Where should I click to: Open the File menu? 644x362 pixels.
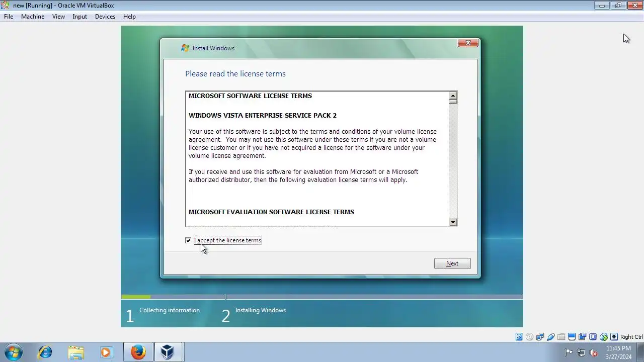point(9,17)
